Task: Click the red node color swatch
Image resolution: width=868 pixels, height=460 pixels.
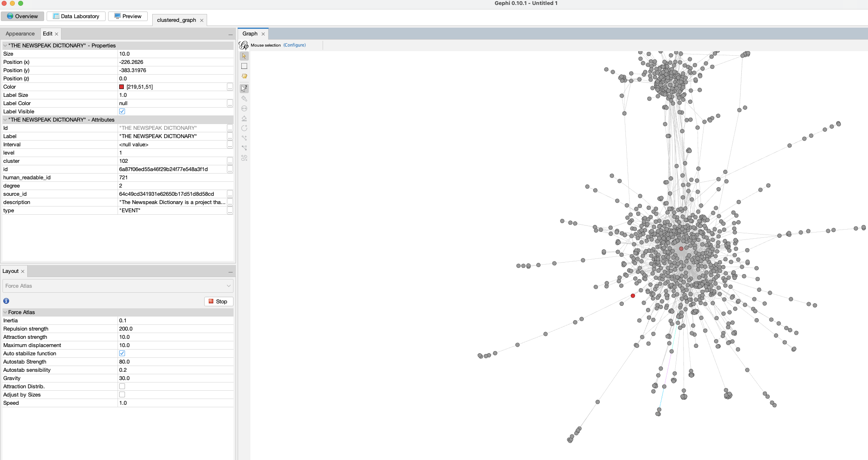Action: coord(122,87)
